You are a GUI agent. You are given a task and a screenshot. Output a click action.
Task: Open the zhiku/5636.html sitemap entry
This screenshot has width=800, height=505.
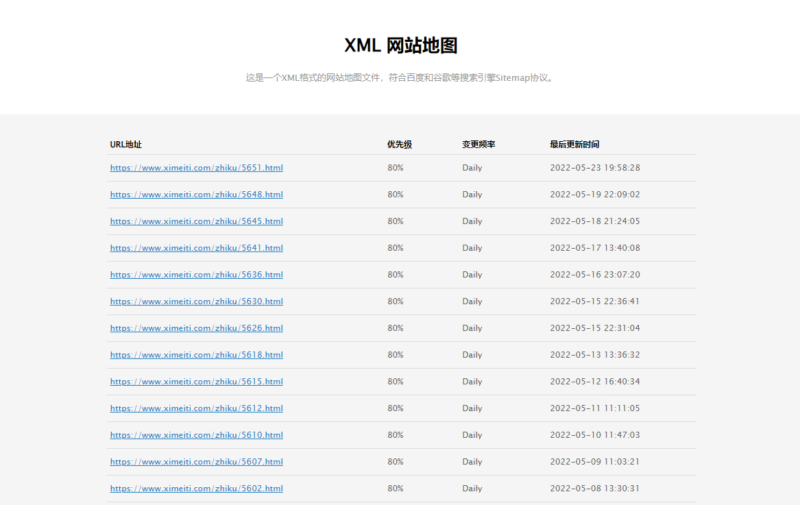196,275
